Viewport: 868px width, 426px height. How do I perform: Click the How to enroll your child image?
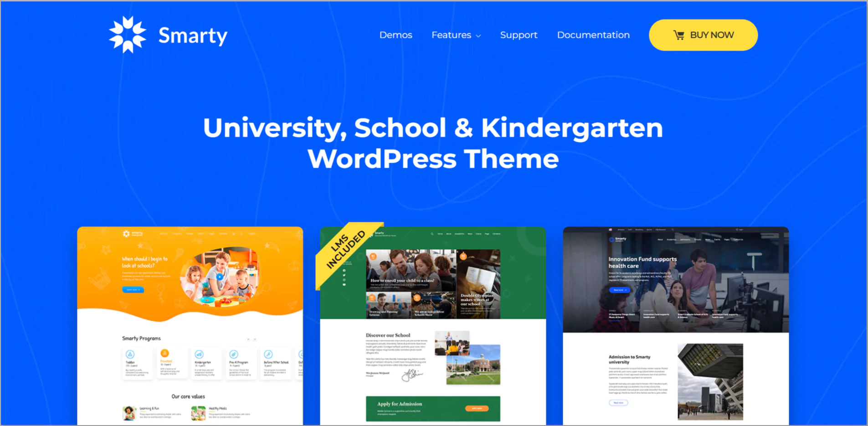[x=411, y=270]
